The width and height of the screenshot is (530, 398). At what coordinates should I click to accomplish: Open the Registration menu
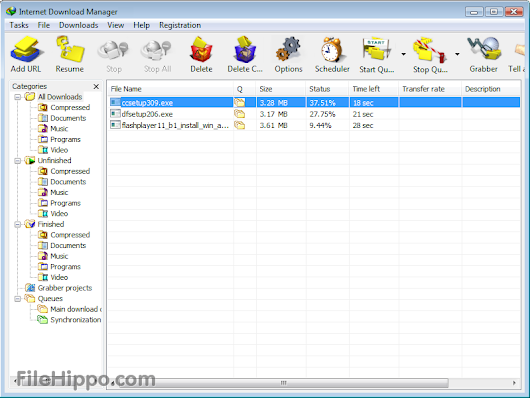pyautogui.click(x=180, y=25)
